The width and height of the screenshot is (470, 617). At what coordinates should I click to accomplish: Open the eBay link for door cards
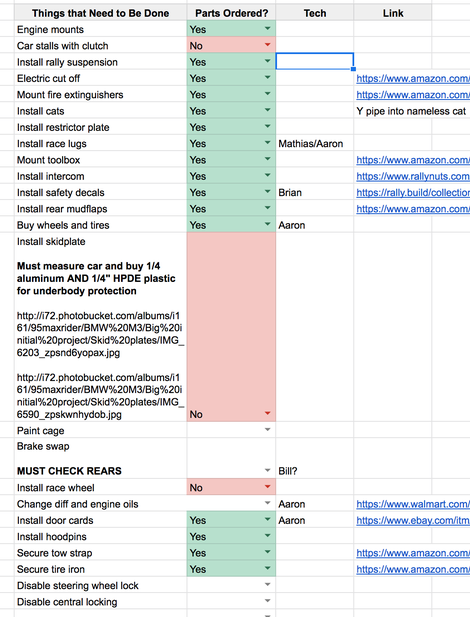pos(413,520)
